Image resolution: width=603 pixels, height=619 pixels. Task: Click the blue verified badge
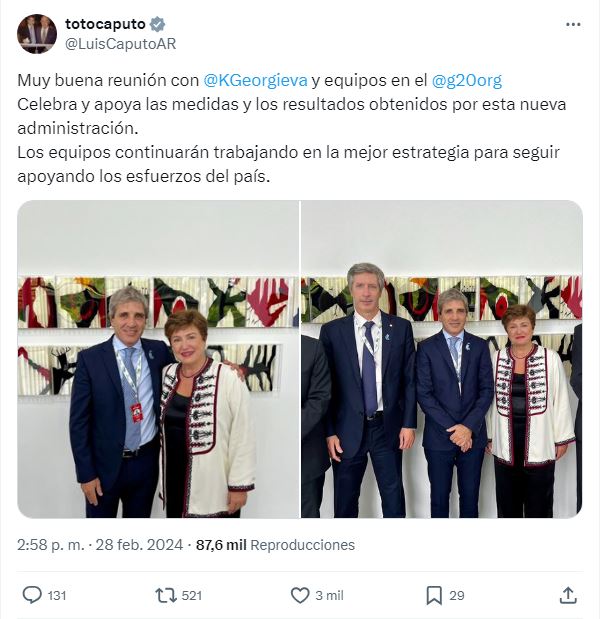[158, 24]
